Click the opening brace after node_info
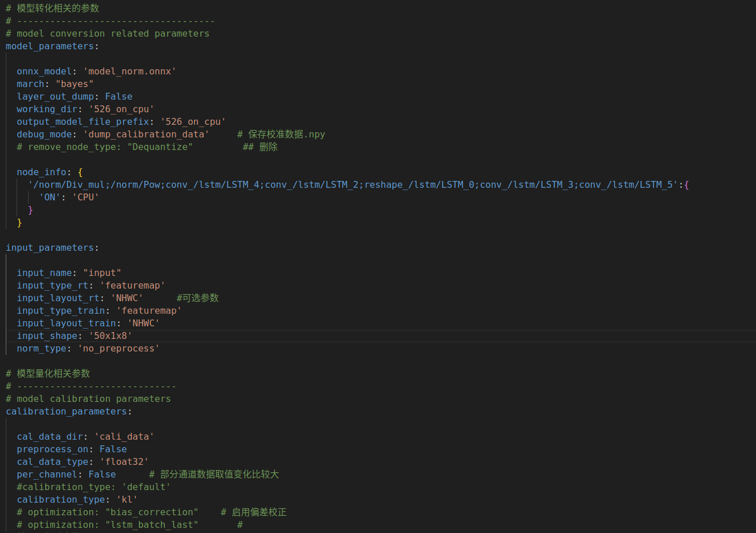 80,172
